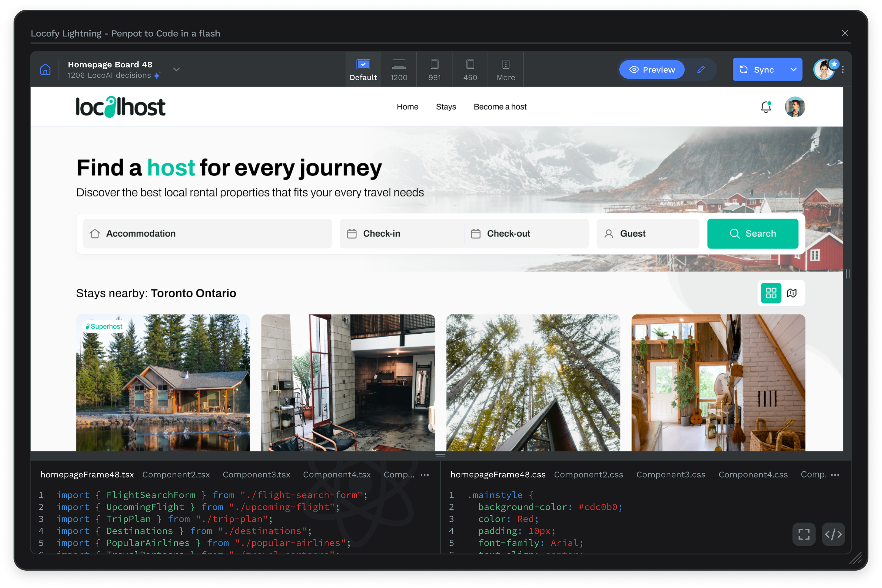Open the wooden cottage interior thumbnail
The image size is (882, 588).
[718, 383]
